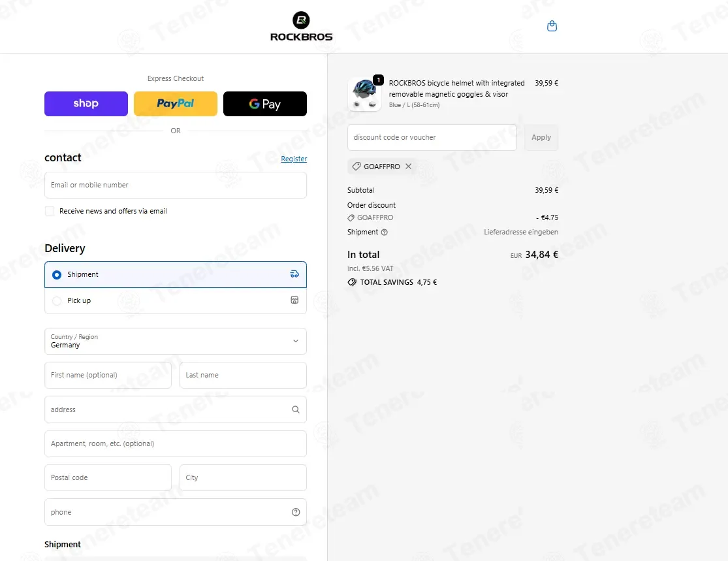
Task: Click the TOTAL SAVINGS 4,75 € text
Action: click(x=398, y=282)
